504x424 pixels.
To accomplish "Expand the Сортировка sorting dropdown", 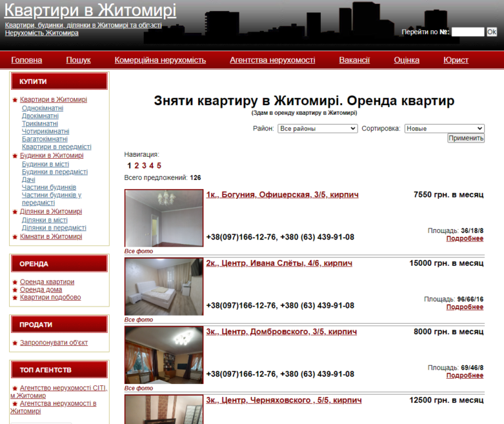I will [444, 129].
